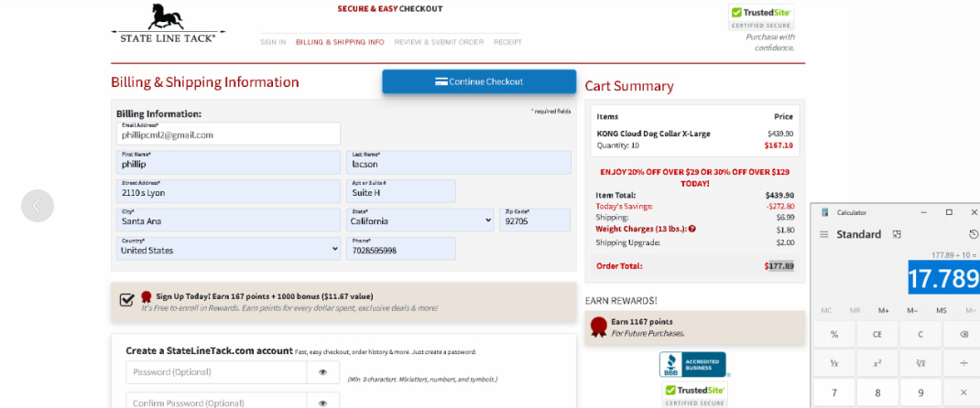Click Calculator M- memory subtract
The image size is (980, 408).
click(x=912, y=310)
